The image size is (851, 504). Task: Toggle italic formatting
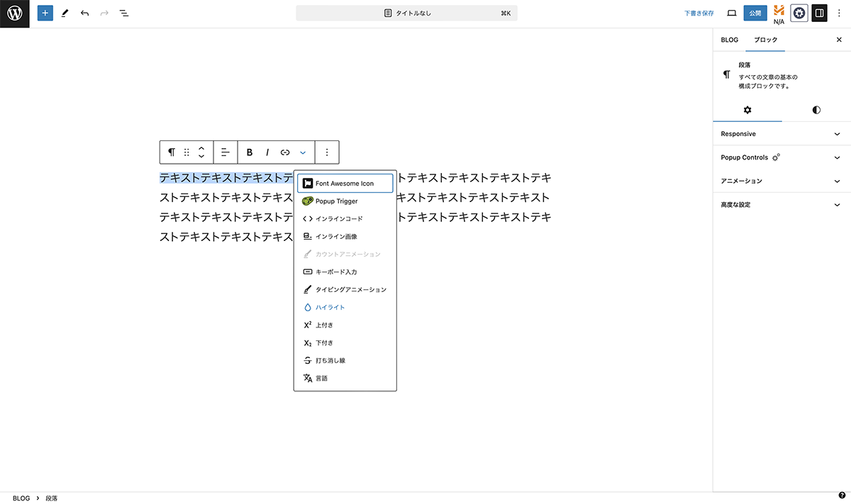(x=267, y=152)
